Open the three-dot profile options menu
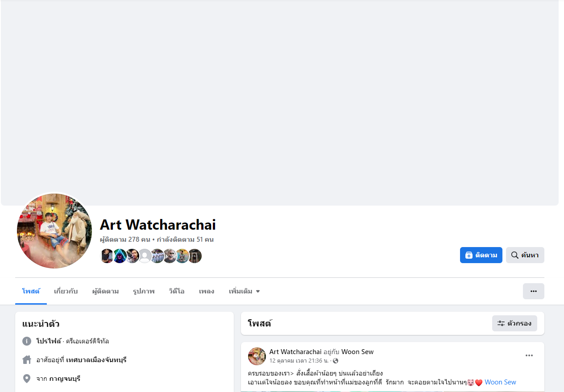 coord(533,291)
